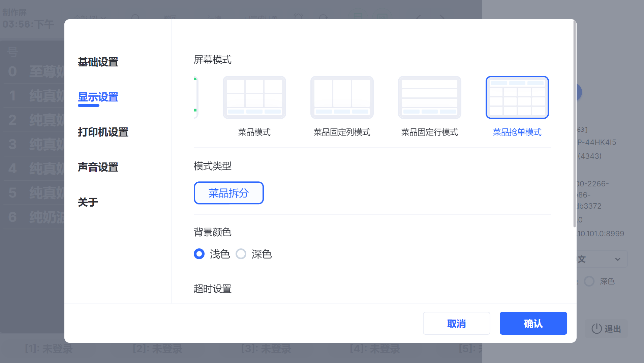Select the 菜品抢单模式 layout thumbnail
This screenshot has width=644, height=363.
pyautogui.click(x=517, y=97)
